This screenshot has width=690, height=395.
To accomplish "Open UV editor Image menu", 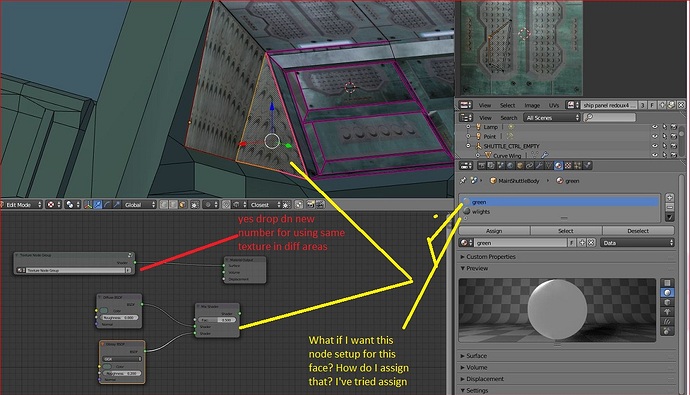I will click(x=532, y=105).
